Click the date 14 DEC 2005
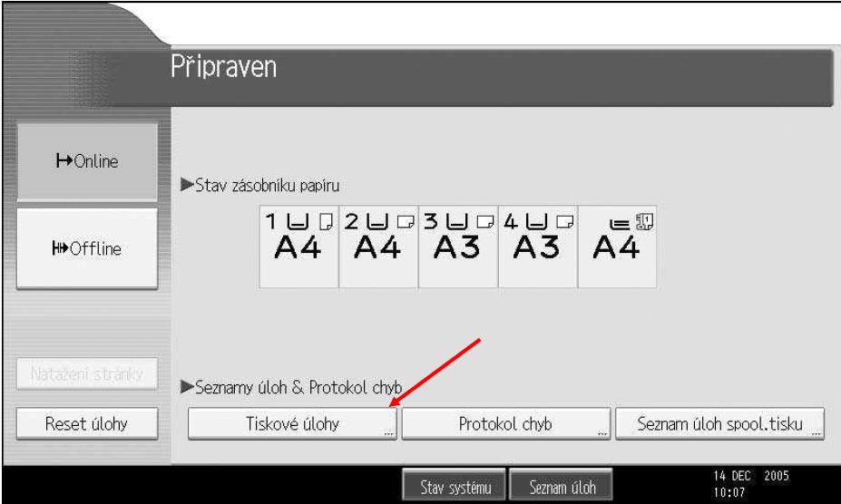This screenshot has height=504, width=841. (751, 476)
